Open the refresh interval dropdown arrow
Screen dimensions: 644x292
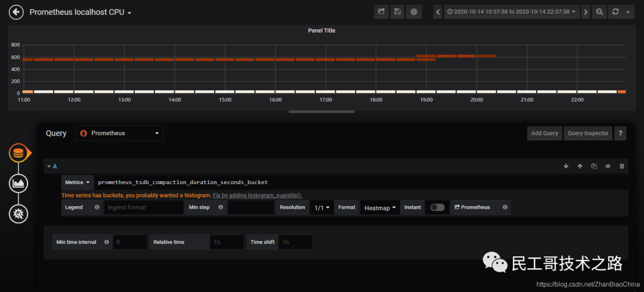pyautogui.click(x=628, y=12)
